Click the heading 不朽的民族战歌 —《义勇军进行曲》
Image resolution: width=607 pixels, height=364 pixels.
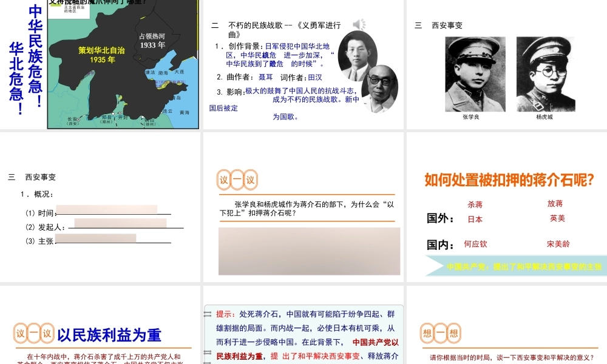click(285, 30)
